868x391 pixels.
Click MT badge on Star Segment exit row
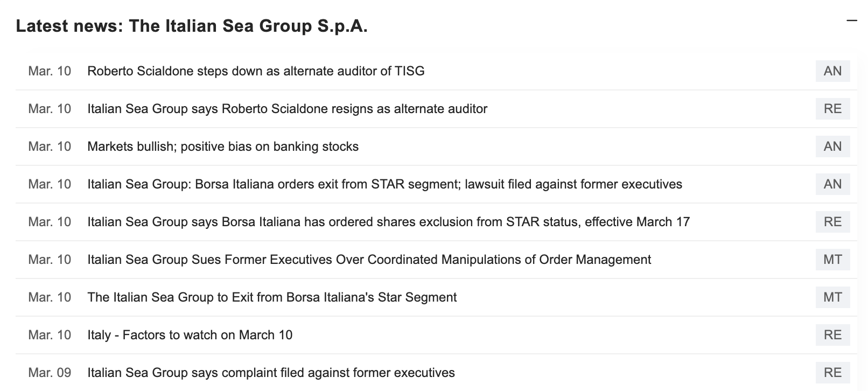point(832,297)
